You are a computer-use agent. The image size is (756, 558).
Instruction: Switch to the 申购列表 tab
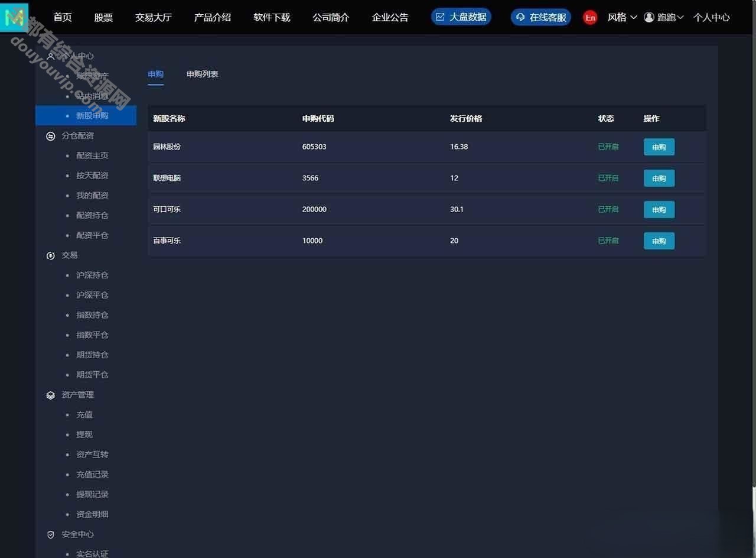point(203,74)
